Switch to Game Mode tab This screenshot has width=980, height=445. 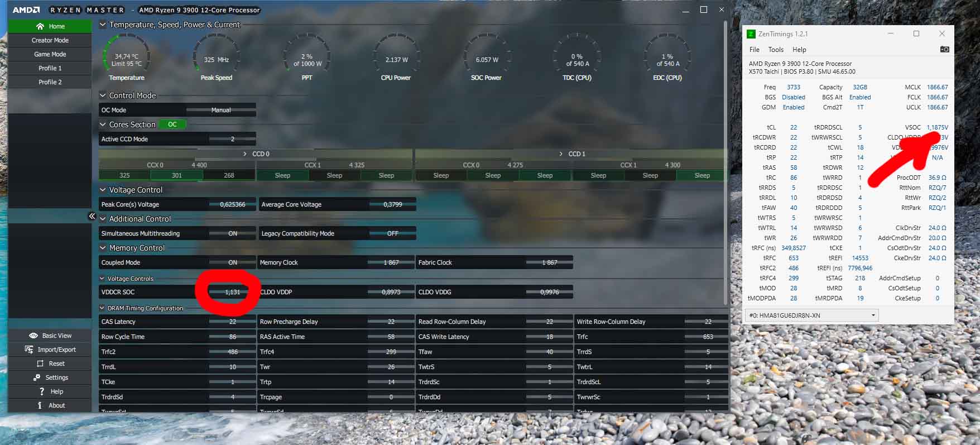[50, 54]
